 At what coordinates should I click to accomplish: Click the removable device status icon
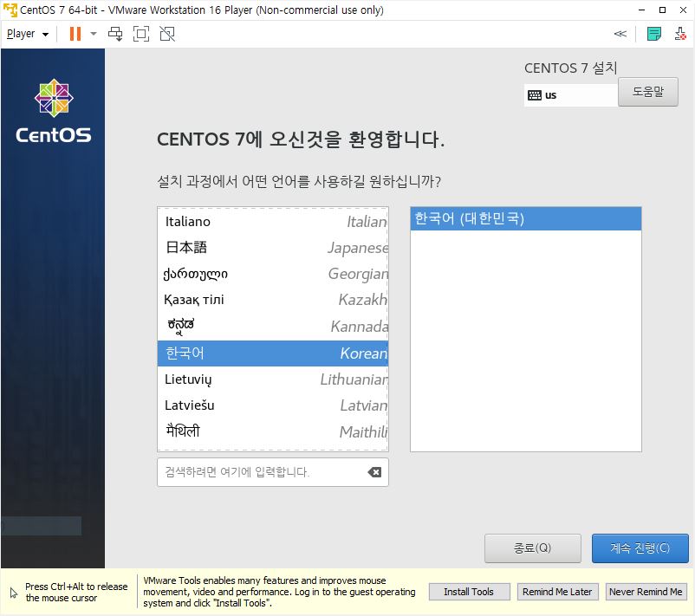680,34
